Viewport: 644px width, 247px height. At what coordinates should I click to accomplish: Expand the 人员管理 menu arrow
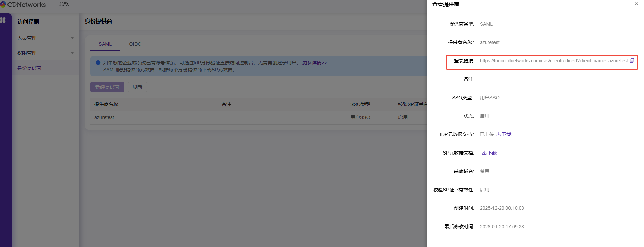[x=72, y=38]
